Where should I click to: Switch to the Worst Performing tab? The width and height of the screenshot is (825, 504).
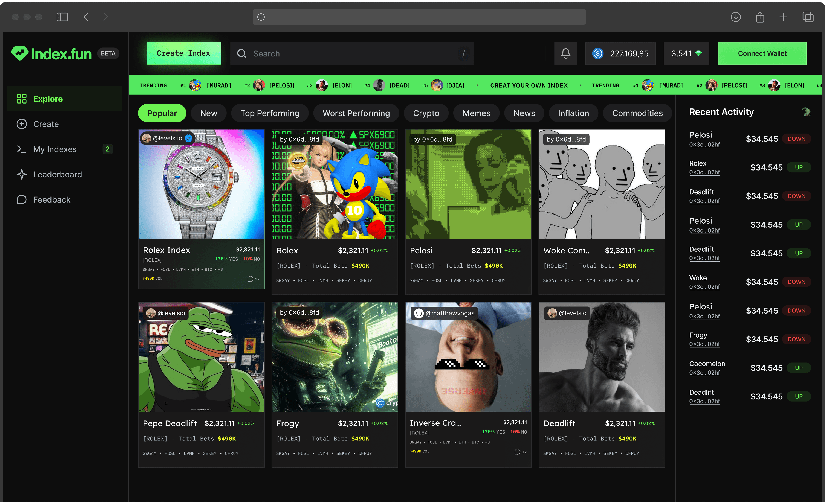click(356, 113)
